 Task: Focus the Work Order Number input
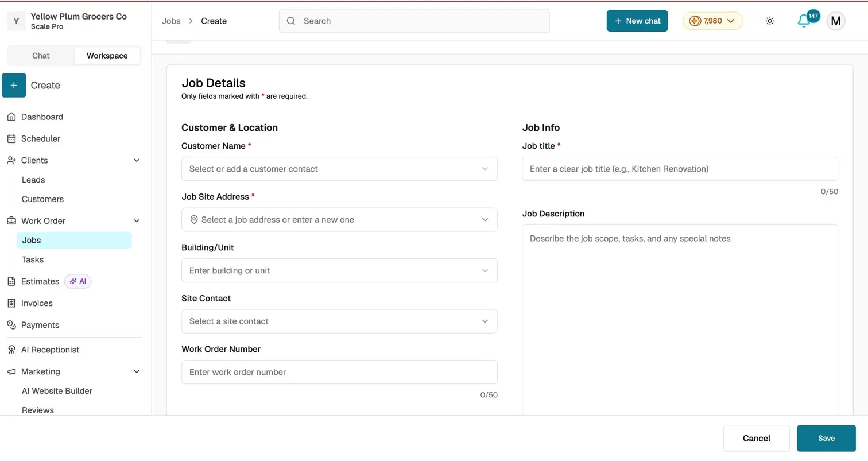pos(339,373)
